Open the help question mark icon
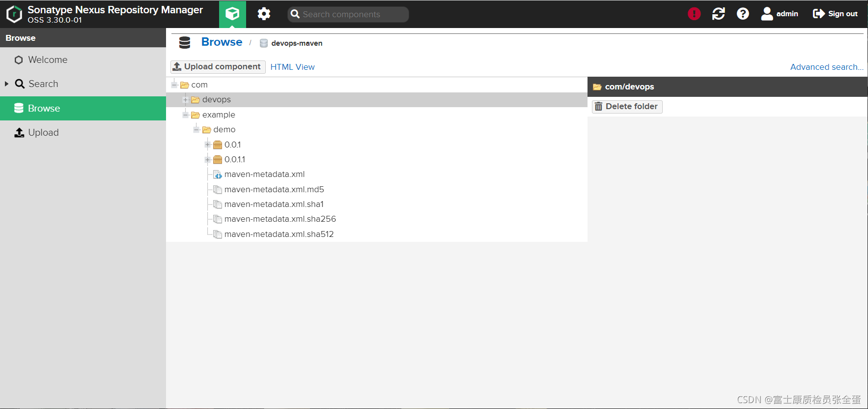 pyautogui.click(x=743, y=14)
